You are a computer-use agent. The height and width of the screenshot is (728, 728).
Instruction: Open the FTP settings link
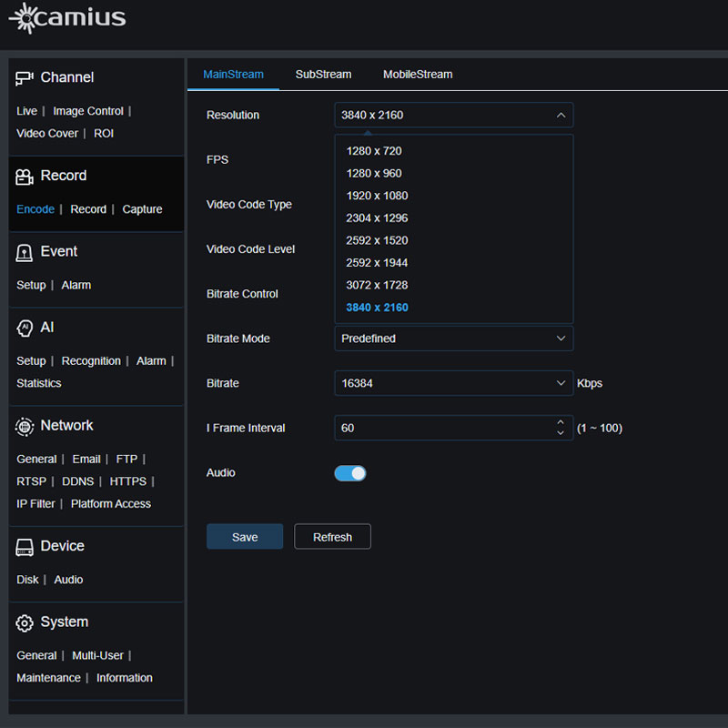click(126, 459)
